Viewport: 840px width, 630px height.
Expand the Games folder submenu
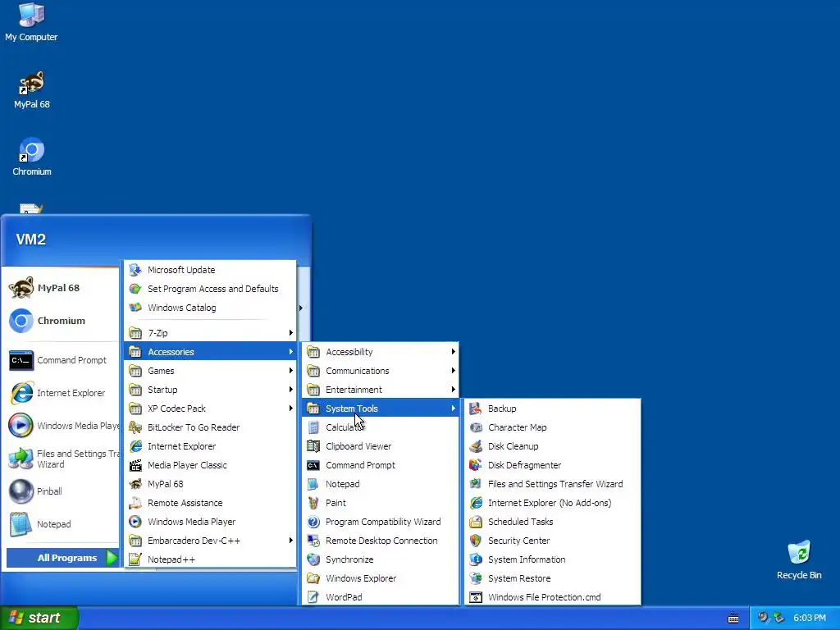tap(210, 371)
